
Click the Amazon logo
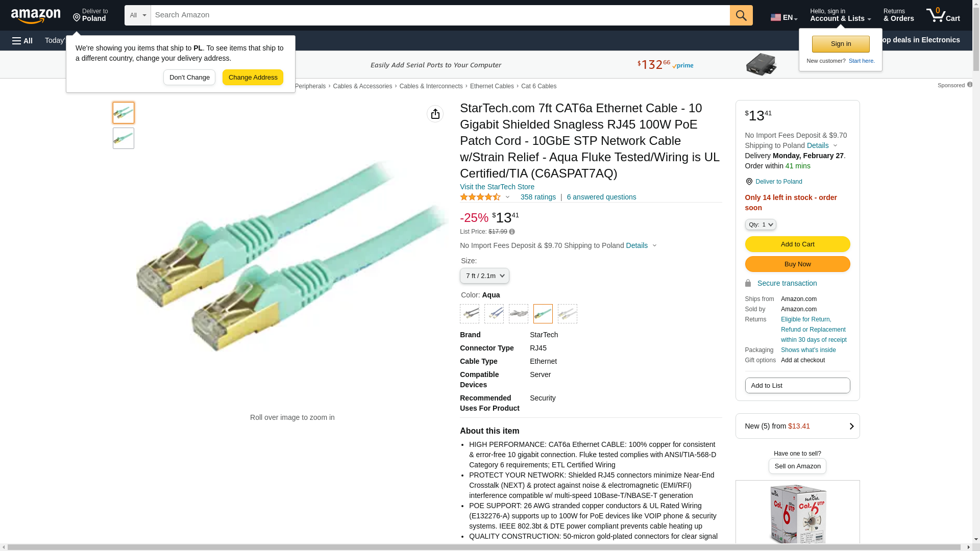click(36, 16)
